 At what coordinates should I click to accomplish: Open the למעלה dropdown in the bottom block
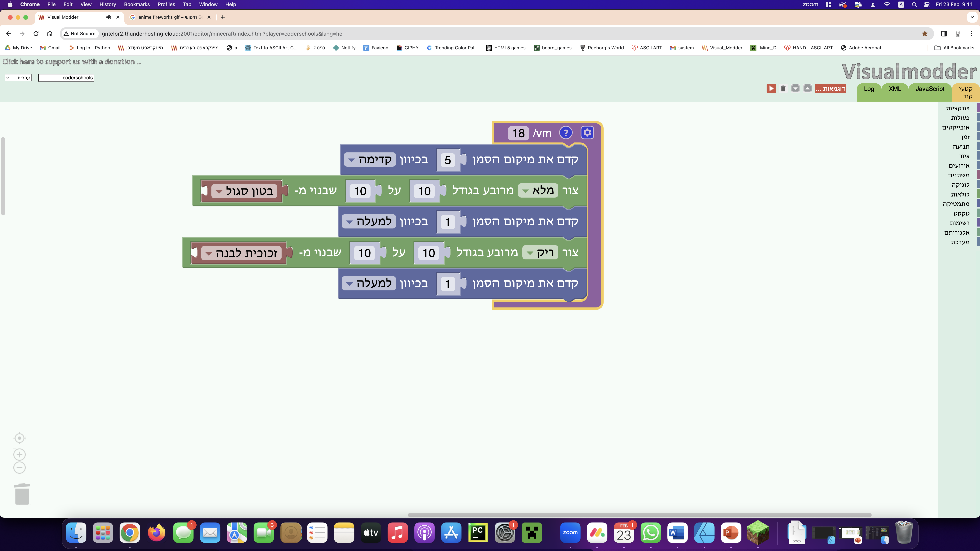[369, 283]
